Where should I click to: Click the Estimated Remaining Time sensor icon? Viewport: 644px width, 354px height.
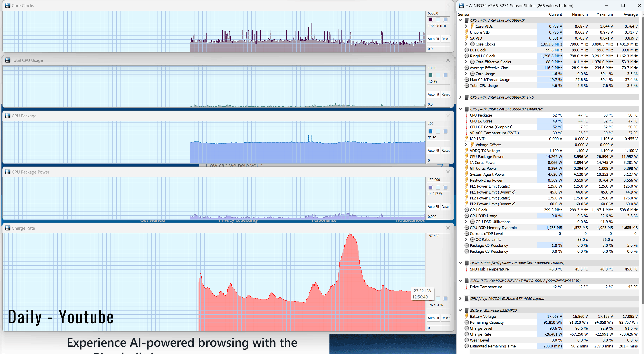coord(467,346)
